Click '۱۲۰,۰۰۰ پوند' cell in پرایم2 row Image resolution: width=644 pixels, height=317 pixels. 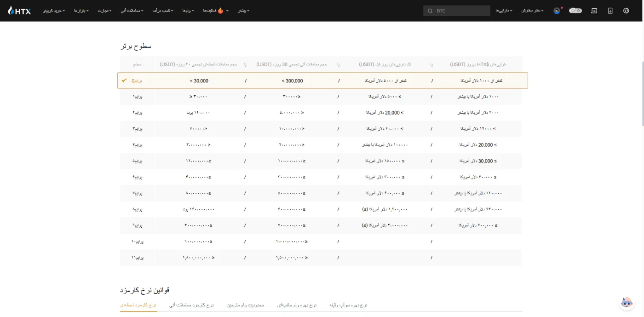(x=199, y=113)
